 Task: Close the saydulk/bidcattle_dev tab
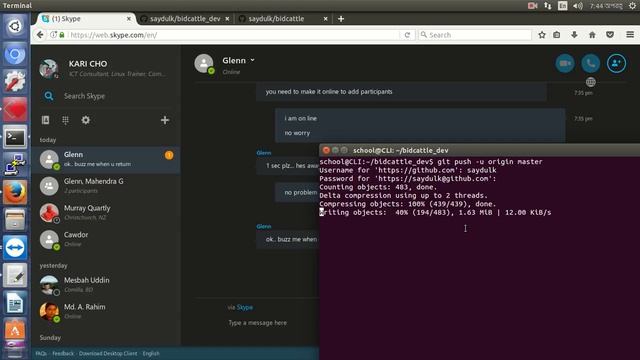[227, 19]
